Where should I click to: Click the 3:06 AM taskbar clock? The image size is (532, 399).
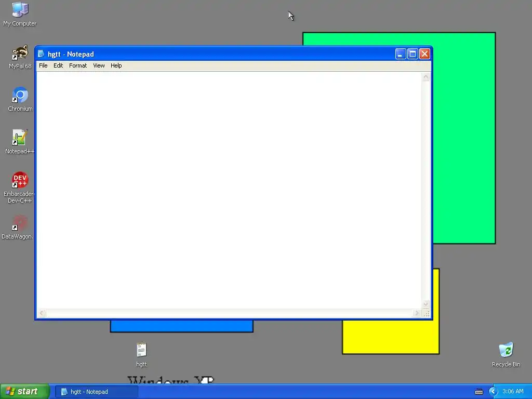click(x=513, y=392)
